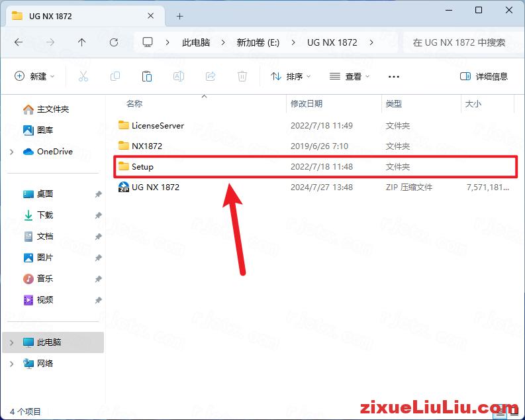525x420 pixels.
Task: Click the Paste clipboard icon
Action: click(147, 76)
